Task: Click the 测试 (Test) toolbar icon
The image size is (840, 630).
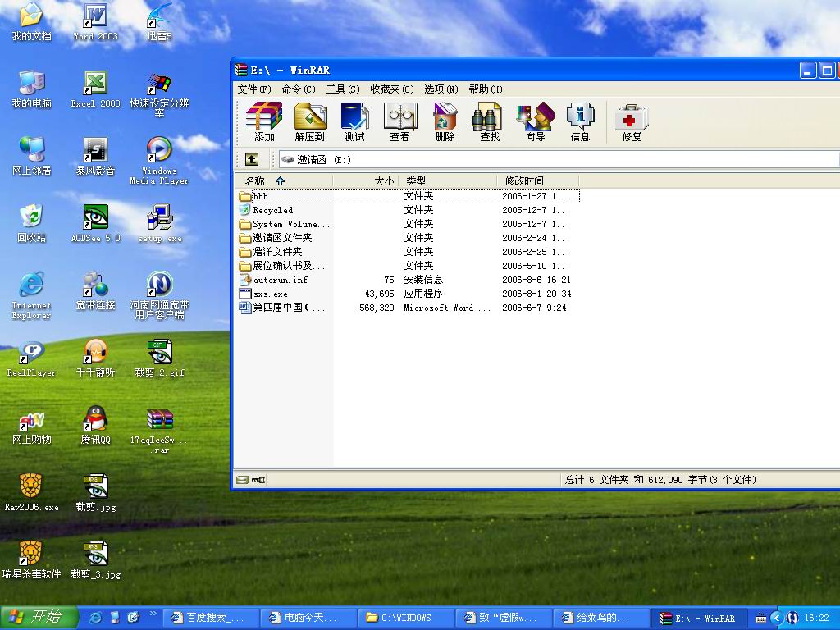Action: click(354, 121)
